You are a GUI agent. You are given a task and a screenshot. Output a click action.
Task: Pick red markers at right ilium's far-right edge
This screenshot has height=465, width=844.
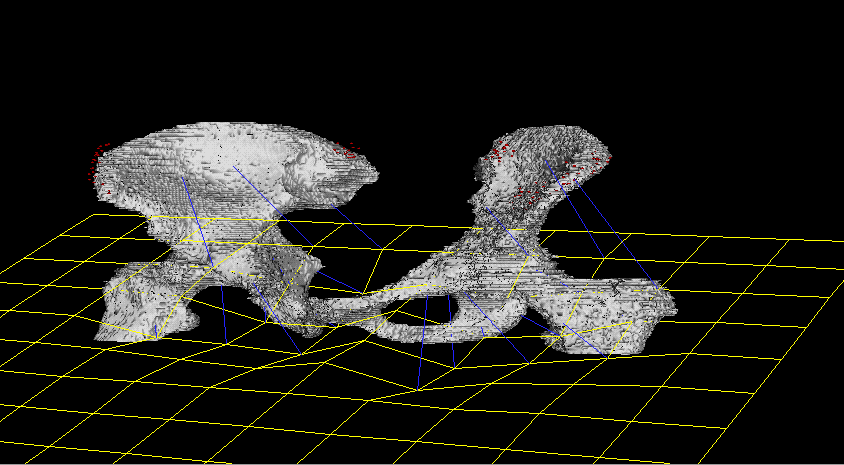point(598,157)
